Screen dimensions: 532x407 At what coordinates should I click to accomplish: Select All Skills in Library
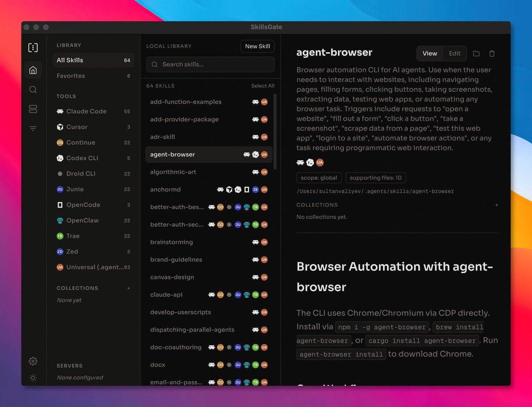coord(93,60)
